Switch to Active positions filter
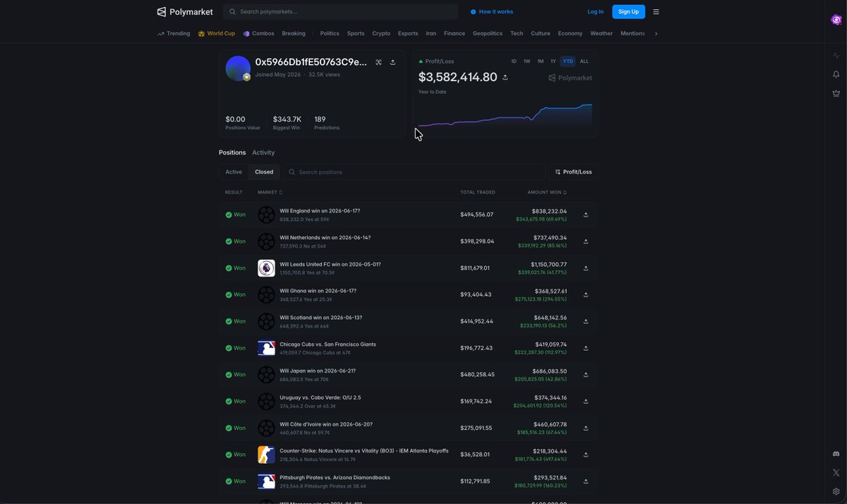 click(x=234, y=172)
